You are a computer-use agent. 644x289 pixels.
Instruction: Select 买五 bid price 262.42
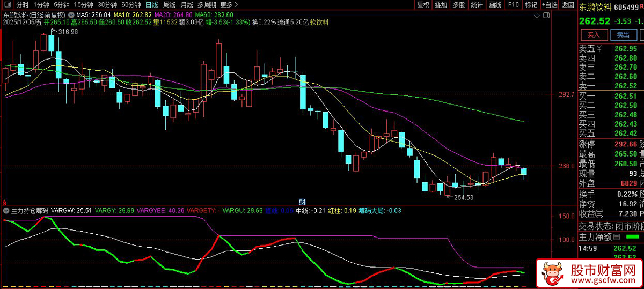pos(626,134)
